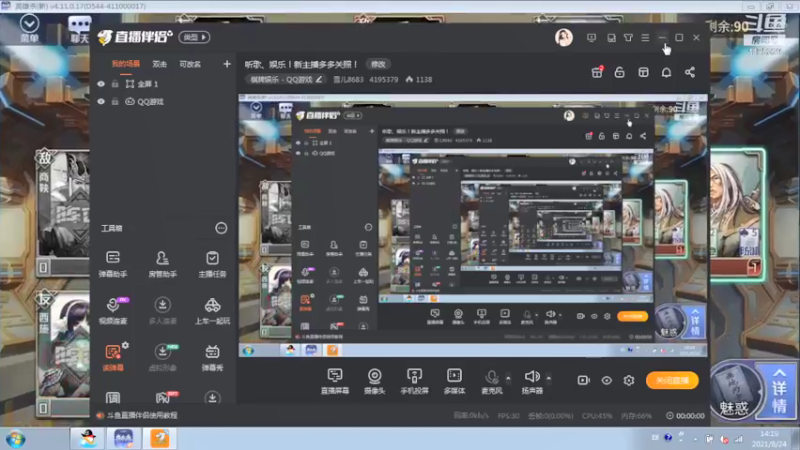800x450 pixels.
Task: Expand the toolbox more options circle
Action: coord(221,228)
